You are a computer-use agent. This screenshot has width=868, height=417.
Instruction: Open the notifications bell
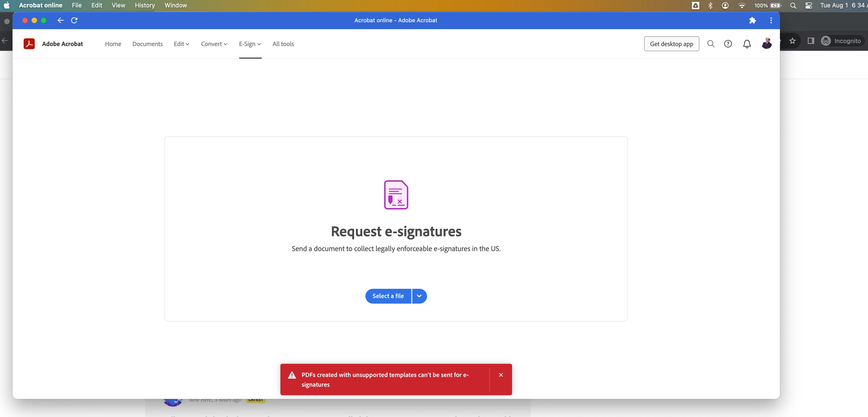747,44
